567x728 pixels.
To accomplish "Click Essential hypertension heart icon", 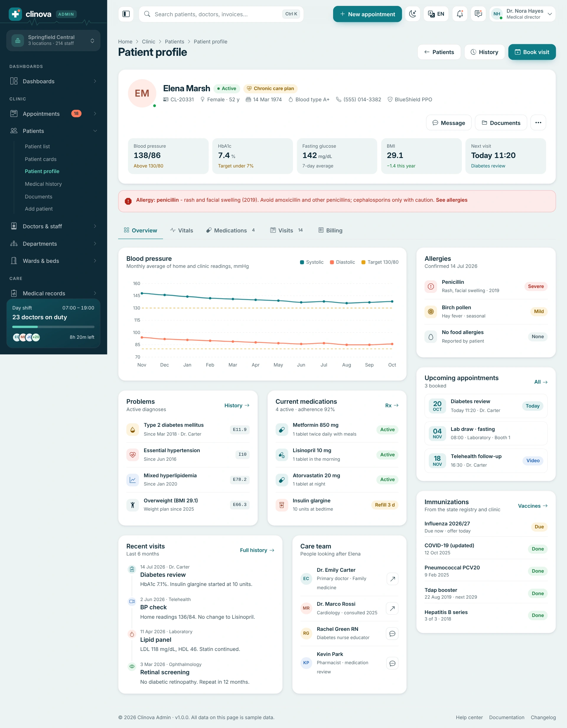I will [x=133, y=455].
